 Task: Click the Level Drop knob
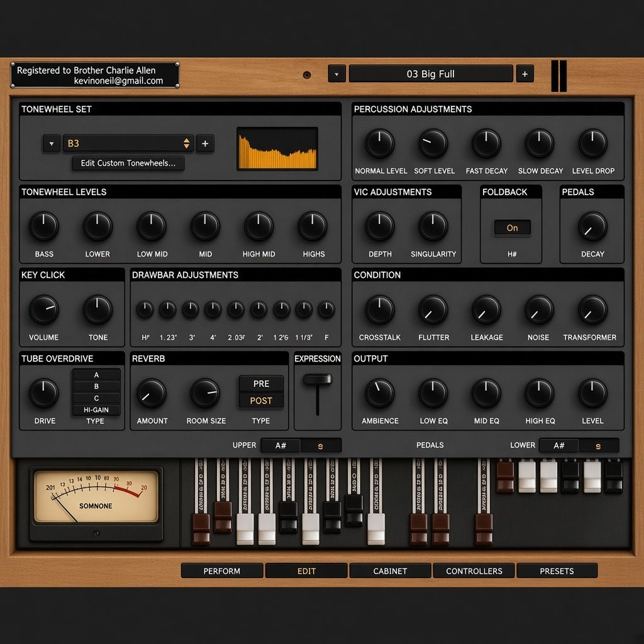pyautogui.click(x=592, y=143)
